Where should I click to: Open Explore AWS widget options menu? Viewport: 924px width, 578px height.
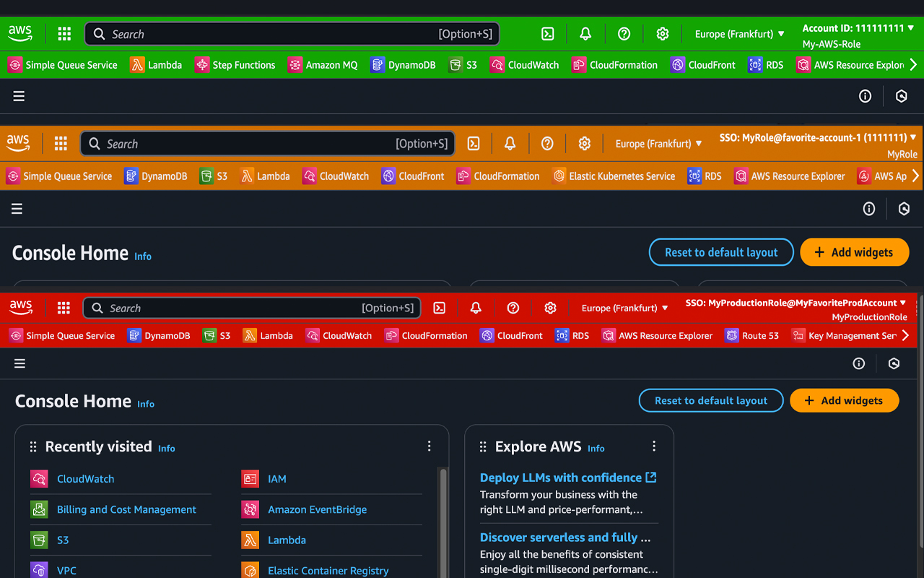[x=654, y=447]
